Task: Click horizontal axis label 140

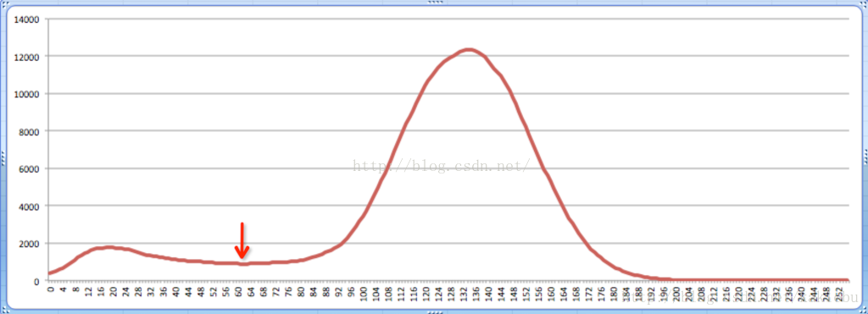Action: [489, 293]
